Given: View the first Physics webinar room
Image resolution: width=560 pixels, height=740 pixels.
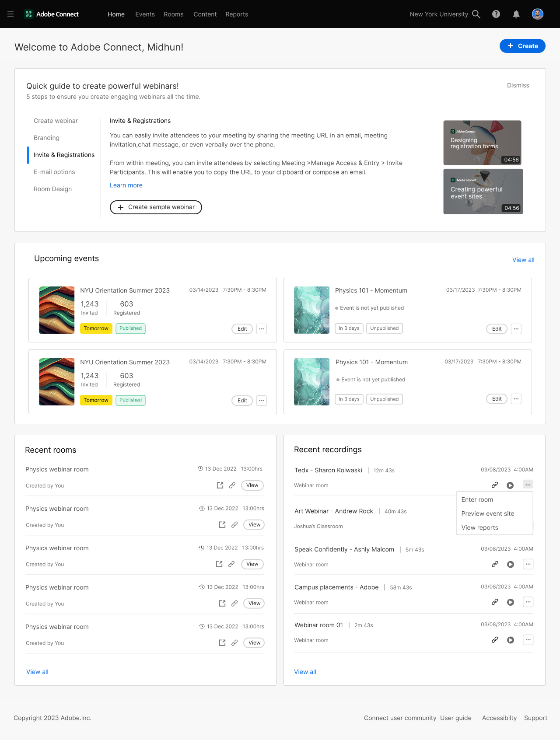Looking at the screenshot, I should [252, 485].
